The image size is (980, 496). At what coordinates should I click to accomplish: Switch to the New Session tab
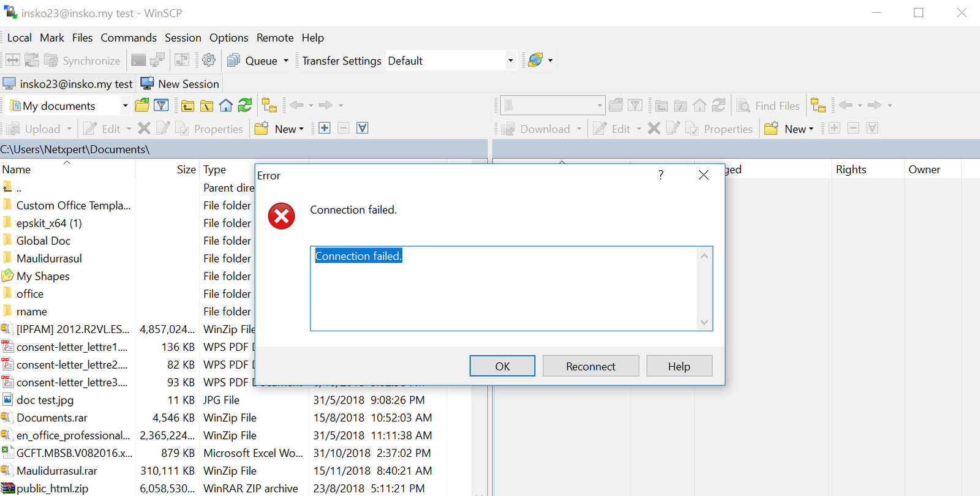[181, 84]
